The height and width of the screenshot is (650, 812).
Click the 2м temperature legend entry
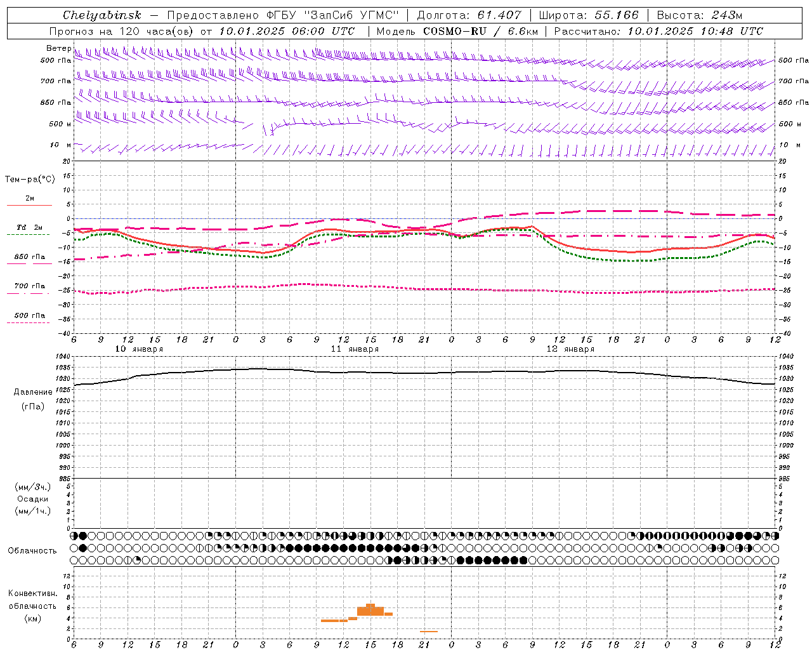coord(30,198)
